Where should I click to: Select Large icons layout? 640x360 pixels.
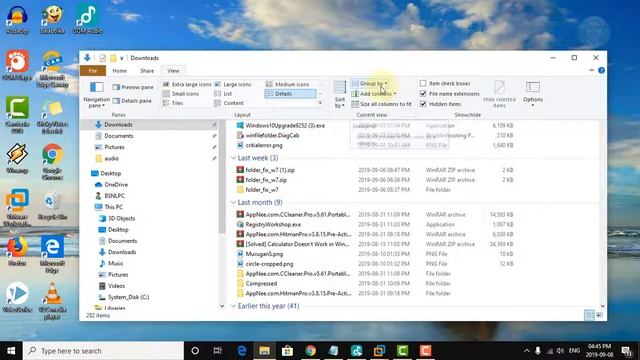point(233,84)
